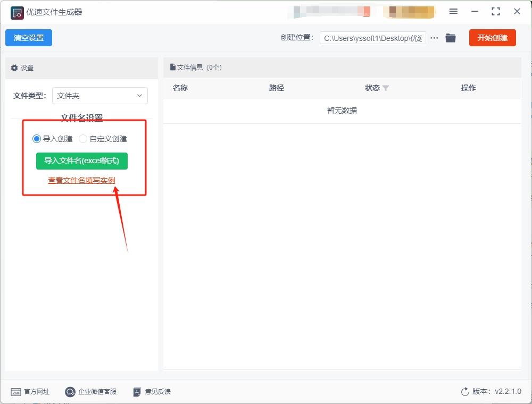
Task: Click the 开始创建 button
Action: tap(493, 38)
